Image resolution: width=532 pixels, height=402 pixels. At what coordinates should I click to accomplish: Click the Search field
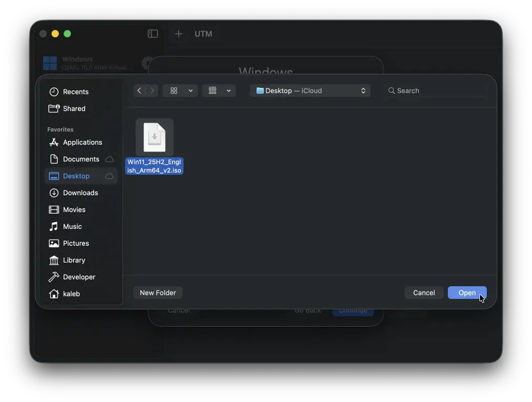436,91
